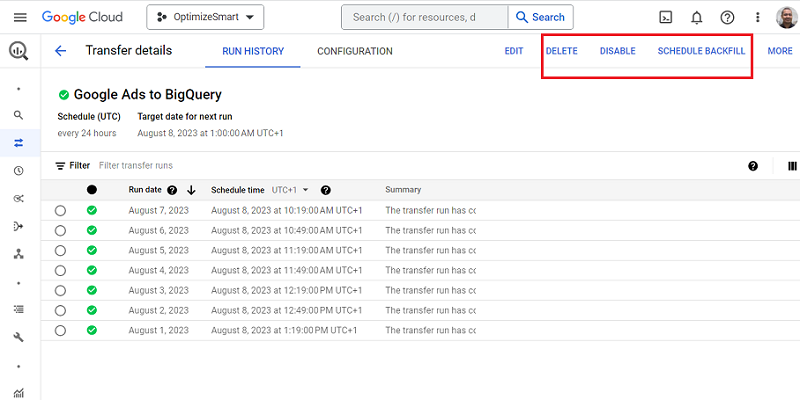Open the list-style settings sidebar icon

click(19, 309)
